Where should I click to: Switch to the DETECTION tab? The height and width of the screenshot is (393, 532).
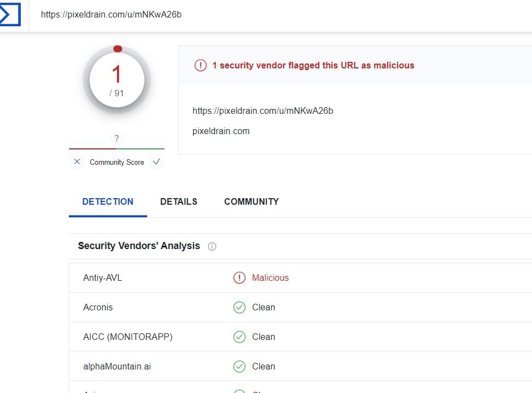(108, 202)
